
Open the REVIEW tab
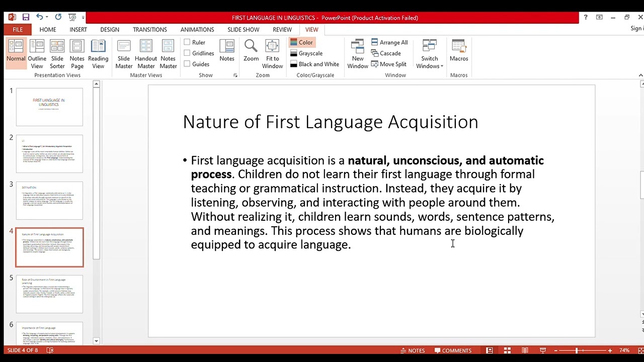click(282, 30)
